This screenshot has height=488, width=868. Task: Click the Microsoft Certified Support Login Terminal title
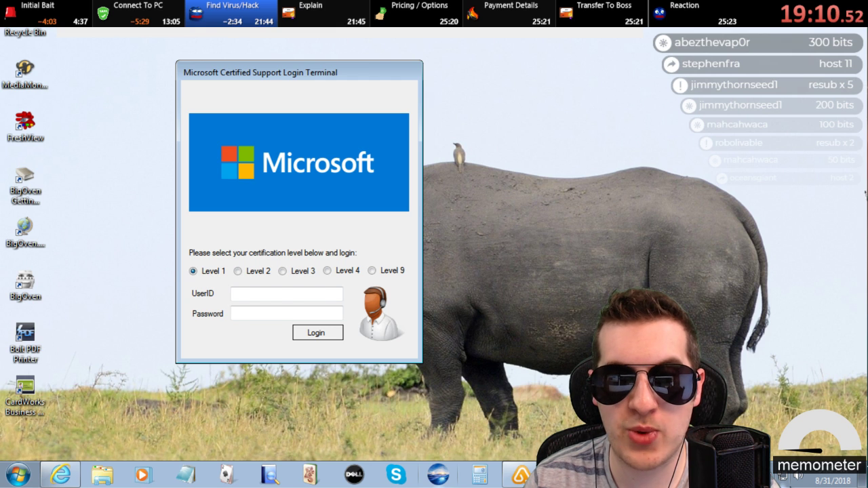point(260,73)
